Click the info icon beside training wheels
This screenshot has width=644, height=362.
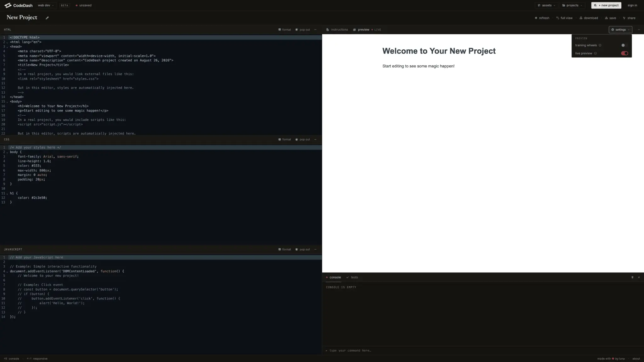tap(600, 45)
